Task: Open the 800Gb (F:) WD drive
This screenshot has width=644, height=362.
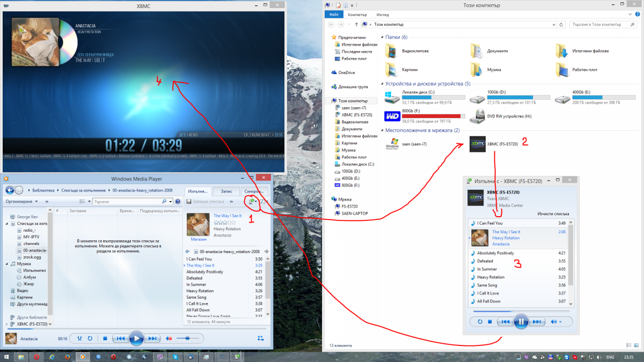Action: click(392, 116)
